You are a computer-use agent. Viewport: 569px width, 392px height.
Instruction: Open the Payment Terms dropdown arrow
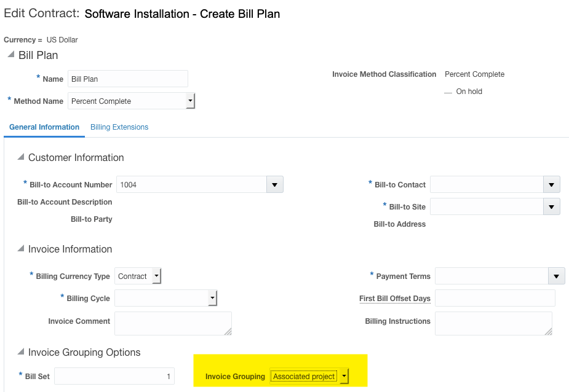[x=556, y=276]
